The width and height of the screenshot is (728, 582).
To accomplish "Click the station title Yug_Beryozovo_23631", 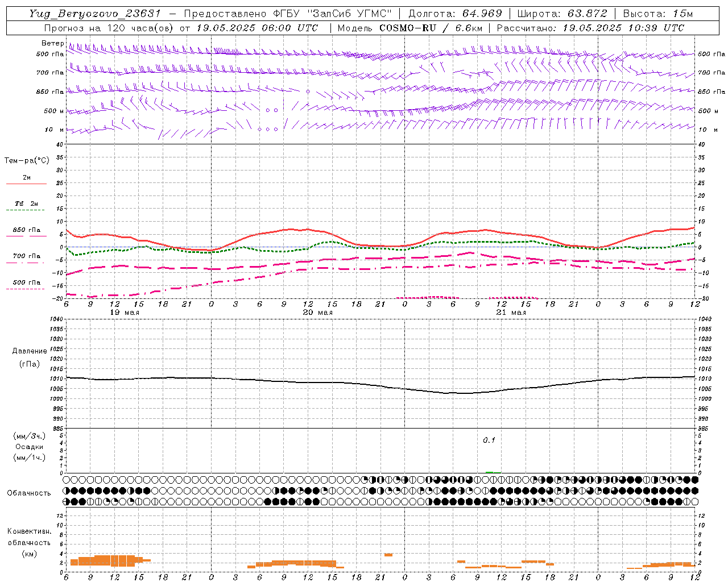I will [95, 14].
